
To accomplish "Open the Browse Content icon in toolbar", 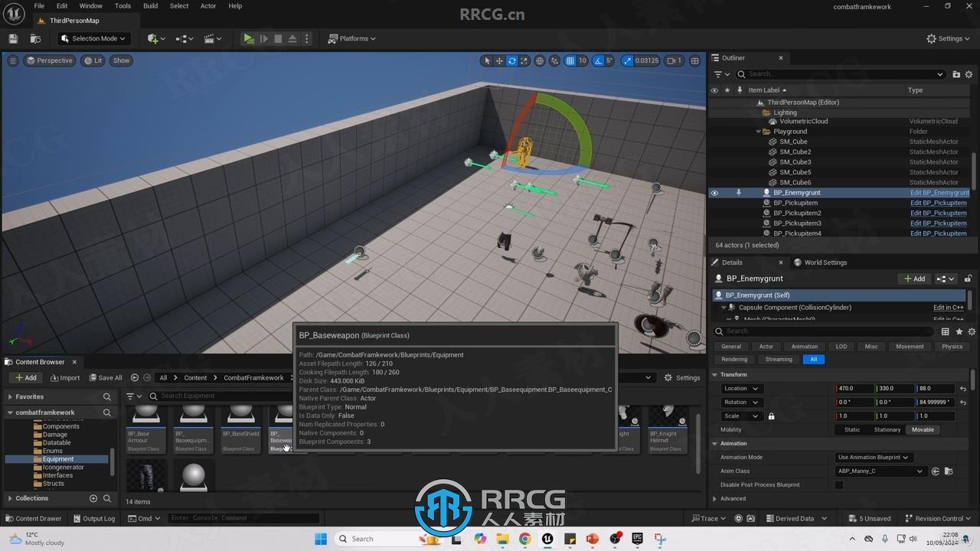I will (x=35, y=38).
